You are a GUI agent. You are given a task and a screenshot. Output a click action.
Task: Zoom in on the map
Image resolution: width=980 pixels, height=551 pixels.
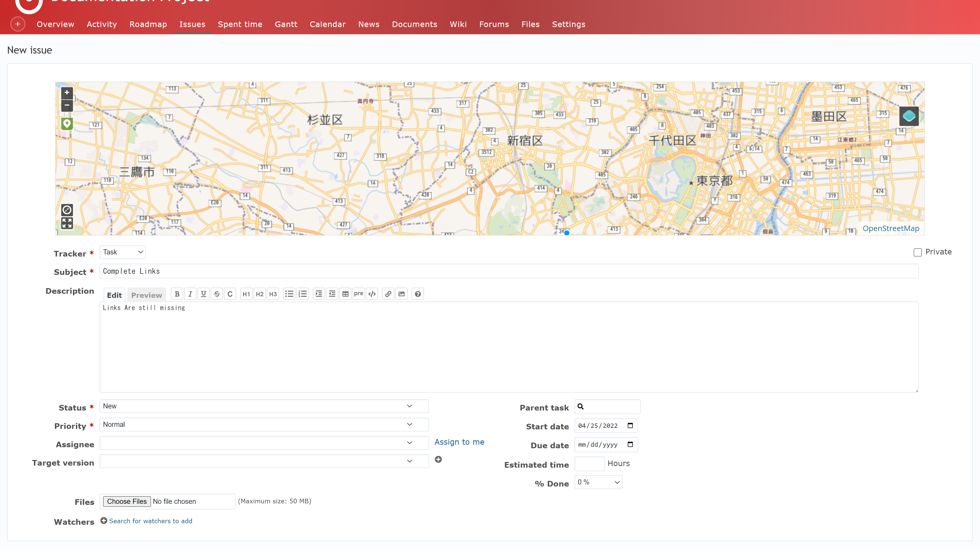click(x=67, y=92)
